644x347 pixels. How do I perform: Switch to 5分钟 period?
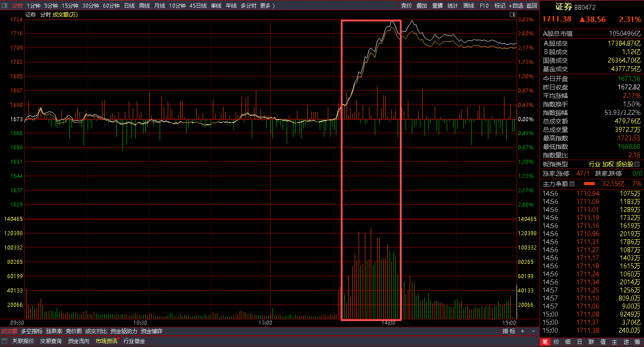click(51, 6)
